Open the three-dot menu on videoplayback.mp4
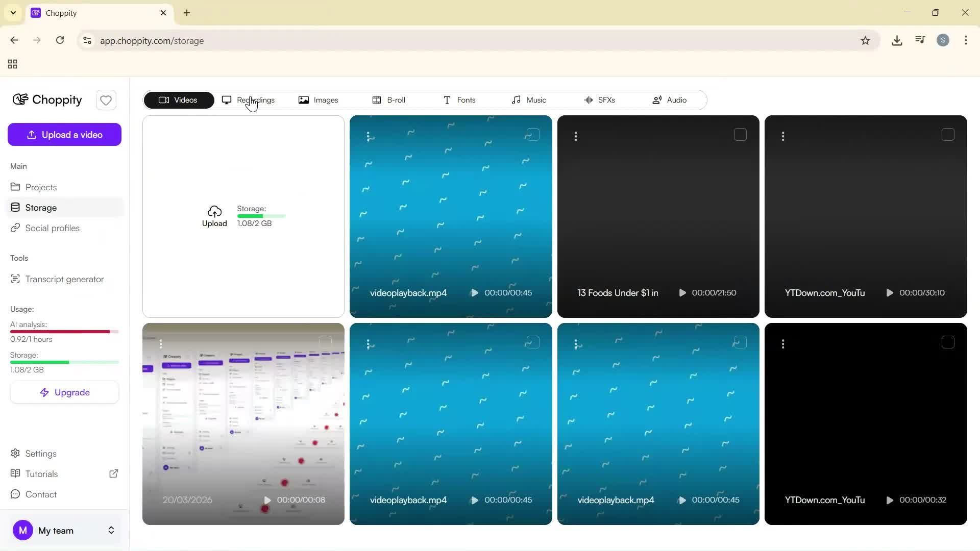 pos(369,136)
